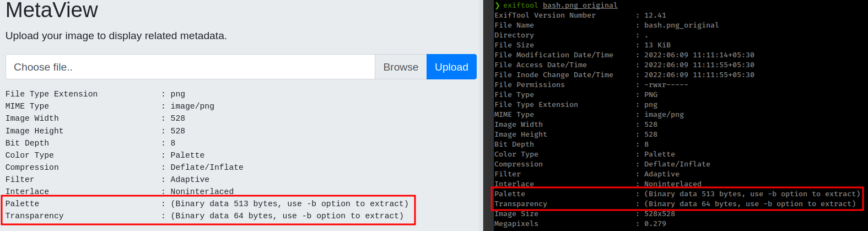868x231 pixels.
Task: Click the terminal Palette binary data line
Action: pyautogui.click(x=677, y=194)
